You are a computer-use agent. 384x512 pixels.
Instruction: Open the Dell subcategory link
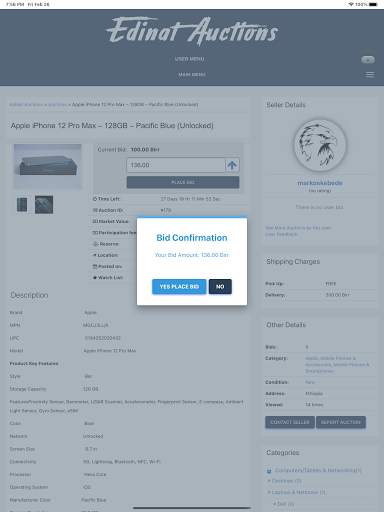[x=285, y=504]
